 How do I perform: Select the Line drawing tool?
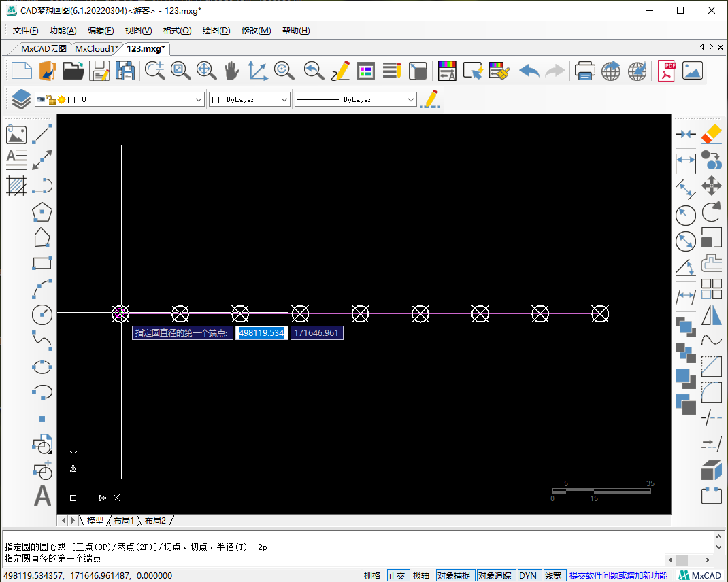(42, 134)
